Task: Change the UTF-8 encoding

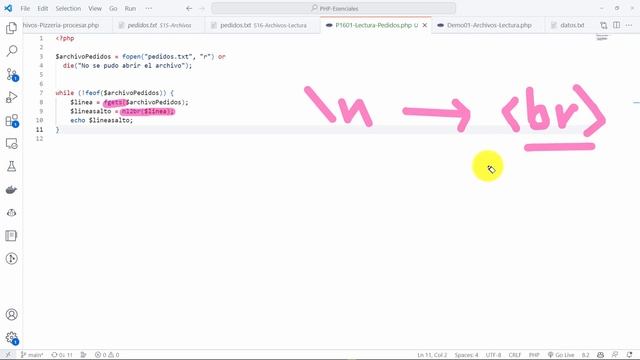Action: point(493,355)
